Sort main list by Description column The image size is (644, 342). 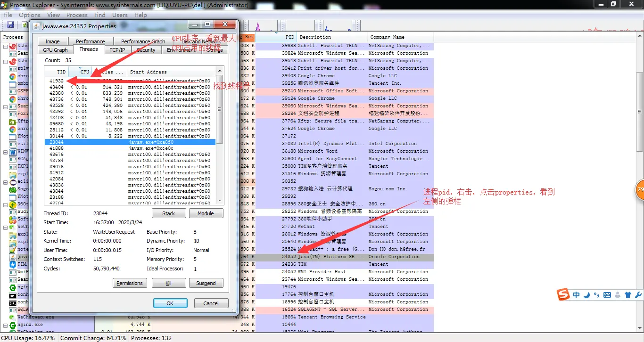pyautogui.click(x=332, y=37)
